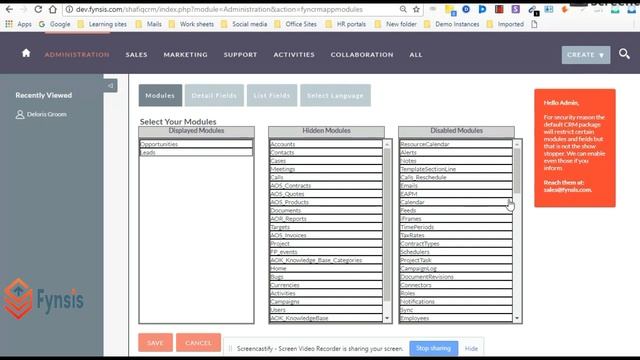Image resolution: width=640 pixels, height=360 pixels.
Task: Open the All menu
Action: pos(416,55)
